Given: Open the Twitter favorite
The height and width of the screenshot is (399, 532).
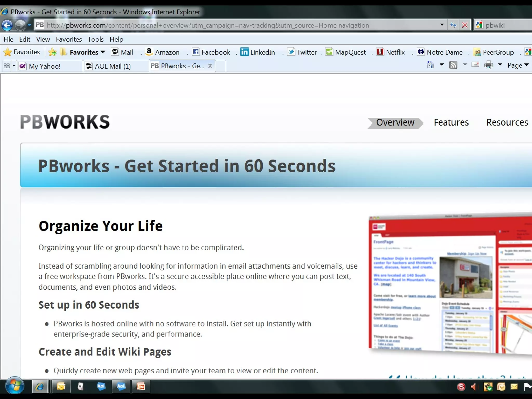Looking at the screenshot, I should coord(302,52).
